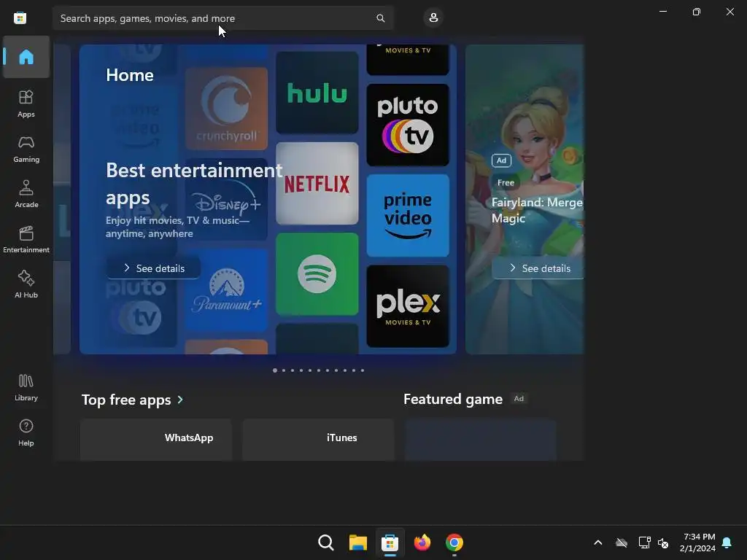Image resolution: width=747 pixels, height=560 pixels.
Task: Click the Disney+ app tile
Action: pos(226,199)
